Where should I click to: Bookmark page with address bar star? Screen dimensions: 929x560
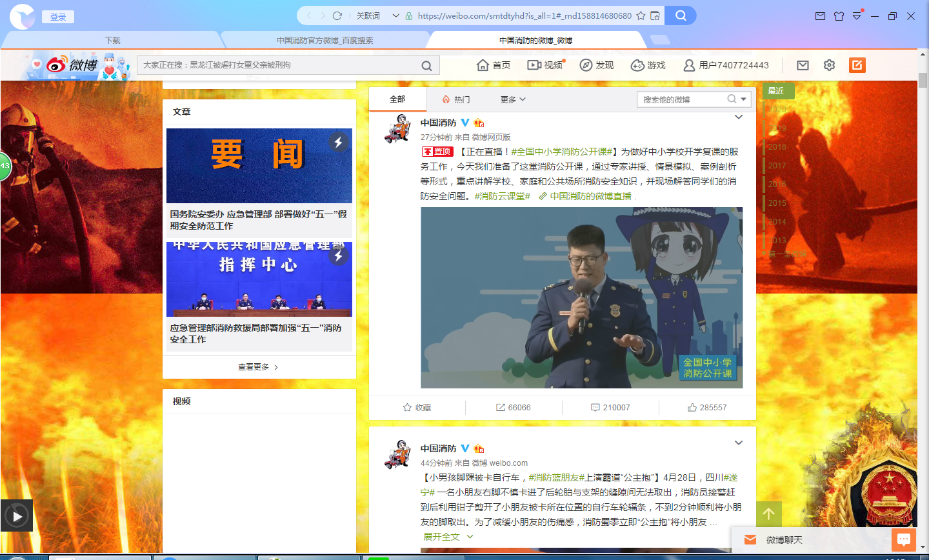coord(641,15)
